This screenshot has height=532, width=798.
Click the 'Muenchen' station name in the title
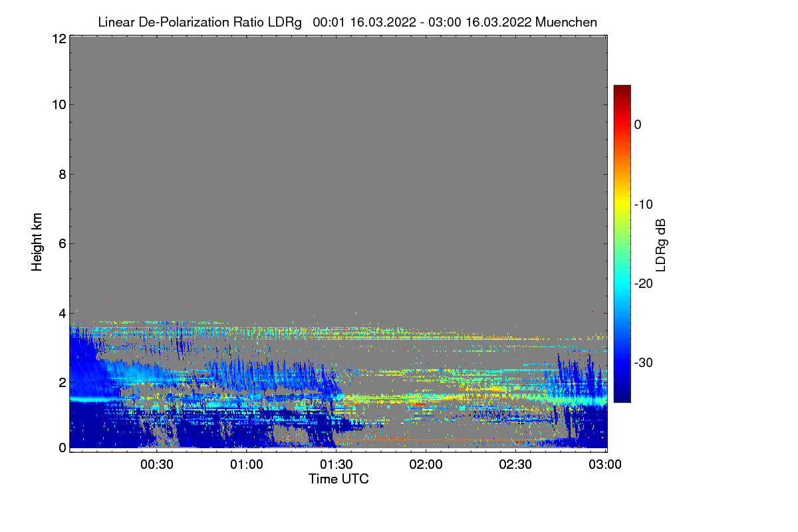[x=566, y=23]
